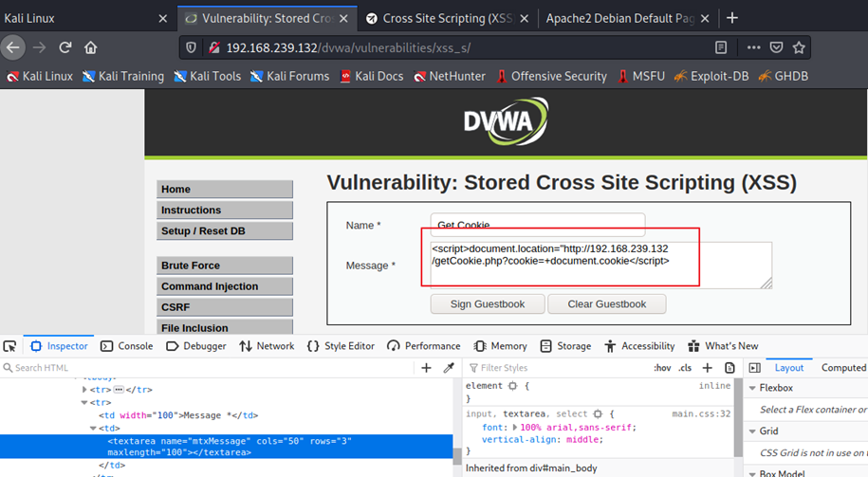
Task: Click Sign Guestbook button
Action: point(488,304)
